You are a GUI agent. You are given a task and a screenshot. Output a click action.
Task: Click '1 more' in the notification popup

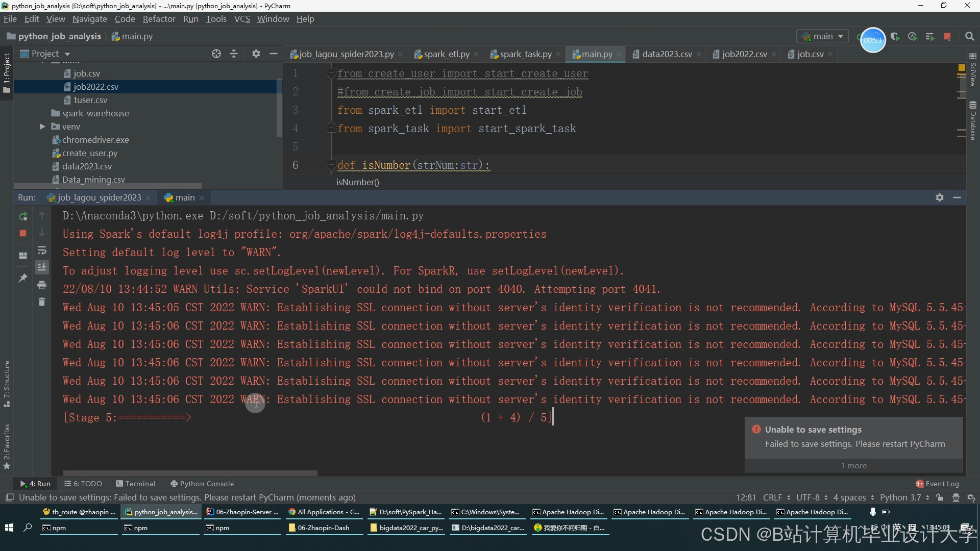(x=853, y=465)
